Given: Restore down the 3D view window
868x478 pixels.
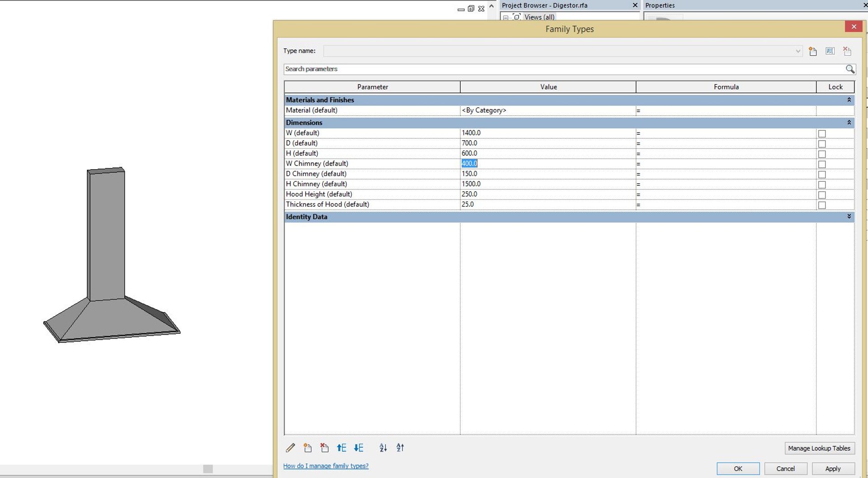Looking at the screenshot, I should (x=471, y=9).
